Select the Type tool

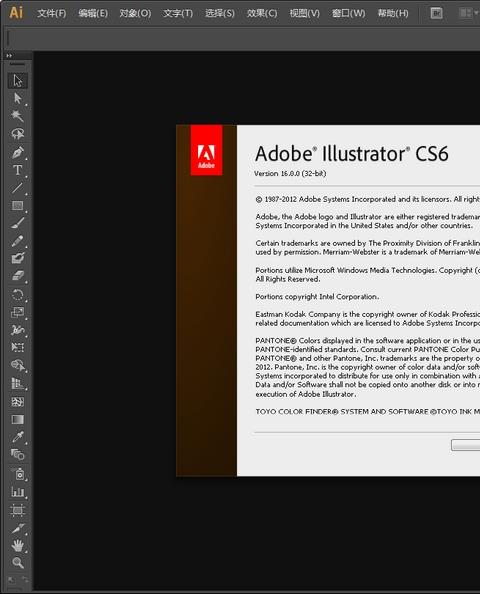click(x=17, y=170)
